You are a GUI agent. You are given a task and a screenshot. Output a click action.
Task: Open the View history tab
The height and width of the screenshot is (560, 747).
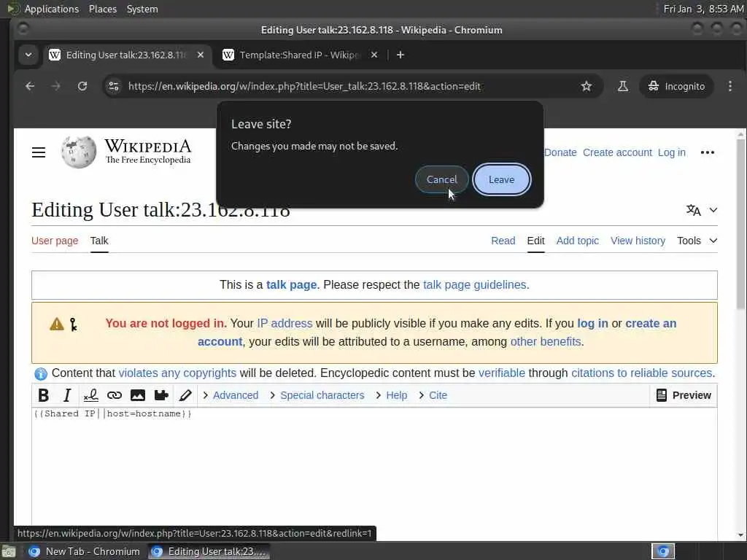point(638,241)
